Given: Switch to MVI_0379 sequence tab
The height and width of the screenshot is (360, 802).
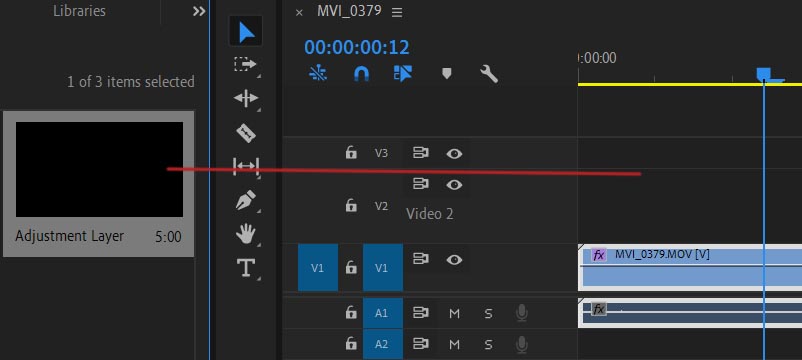Looking at the screenshot, I should [x=349, y=11].
